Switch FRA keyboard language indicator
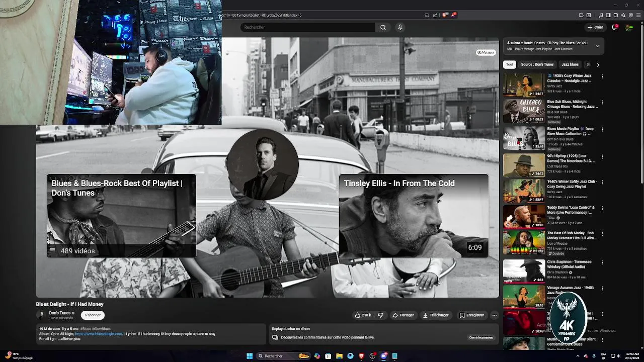This screenshot has width=644, height=362. (x=603, y=356)
